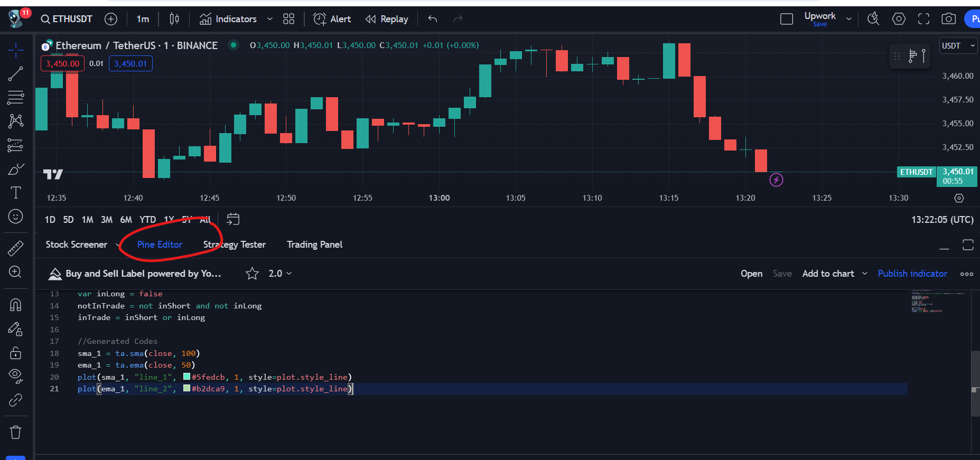Screen dimensions: 980x460
Task: Toggle lock all drawing tools
Action: [x=15, y=352]
